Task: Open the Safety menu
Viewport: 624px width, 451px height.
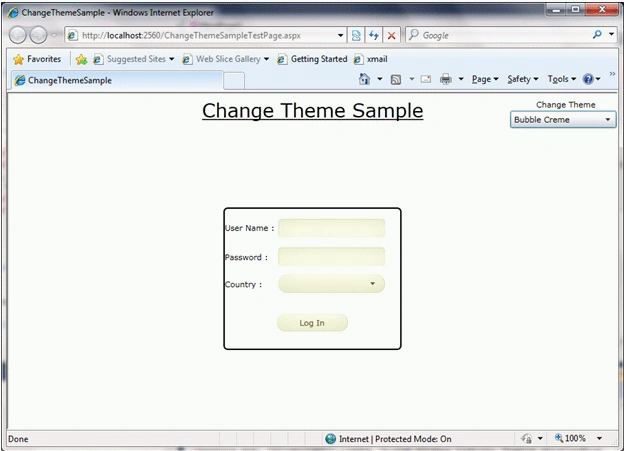Action: (523, 79)
